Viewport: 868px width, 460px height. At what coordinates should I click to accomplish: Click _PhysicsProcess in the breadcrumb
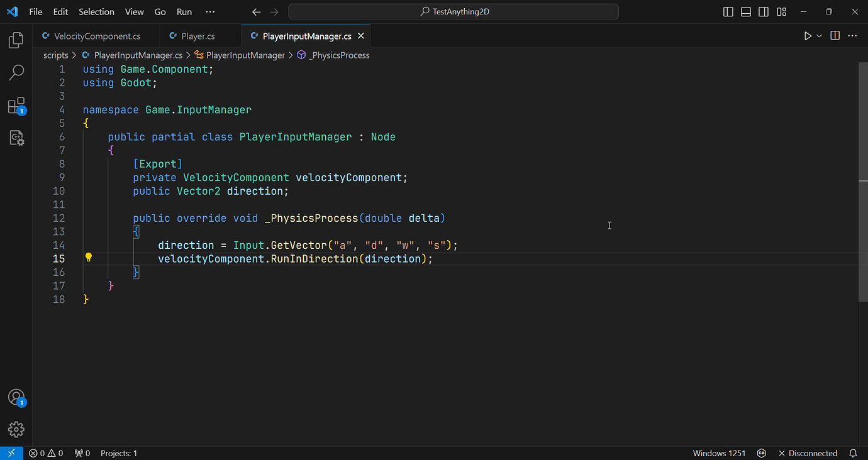pyautogui.click(x=339, y=55)
